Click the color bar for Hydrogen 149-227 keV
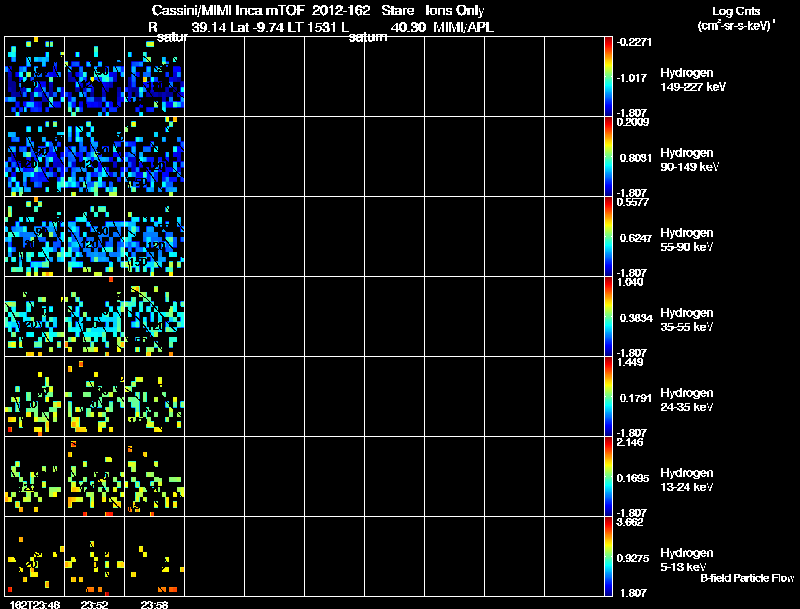 tap(608, 77)
